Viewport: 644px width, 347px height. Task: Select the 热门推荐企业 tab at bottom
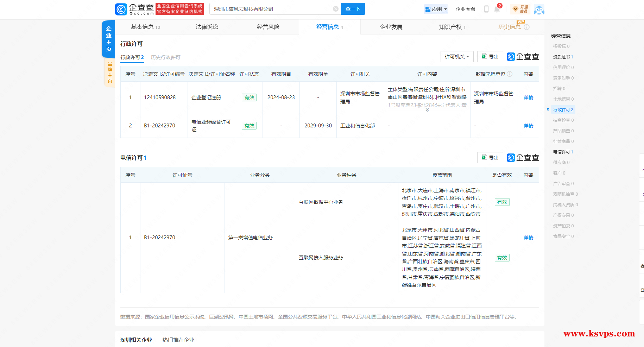click(x=178, y=340)
